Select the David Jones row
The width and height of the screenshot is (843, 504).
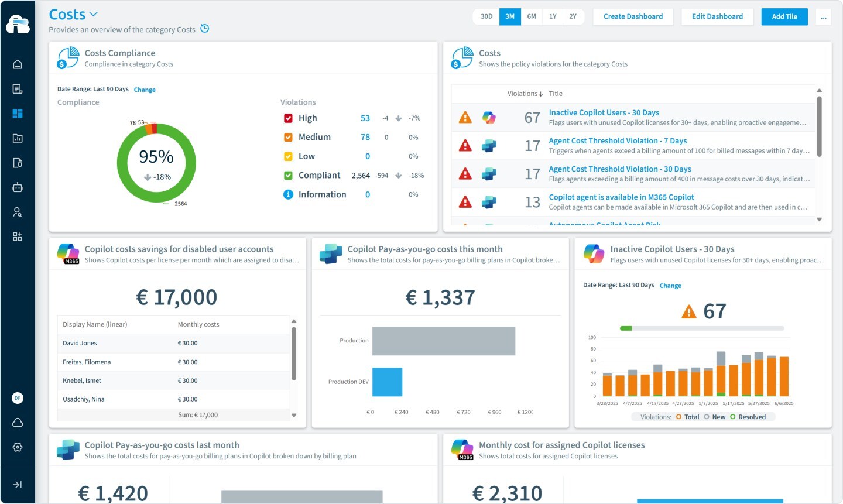(173, 343)
